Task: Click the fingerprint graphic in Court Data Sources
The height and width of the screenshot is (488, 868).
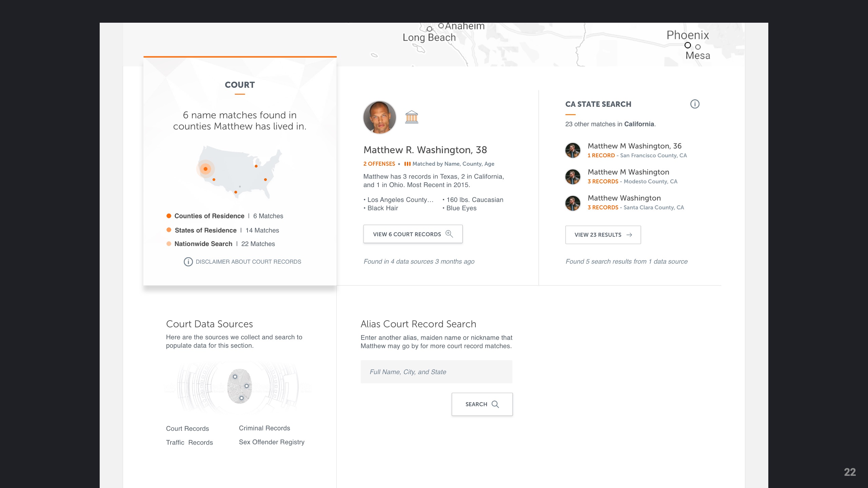Action: pos(240,386)
